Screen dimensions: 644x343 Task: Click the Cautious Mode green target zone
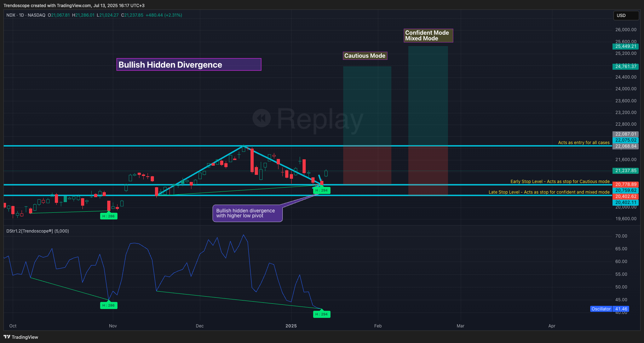(x=367, y=106)
